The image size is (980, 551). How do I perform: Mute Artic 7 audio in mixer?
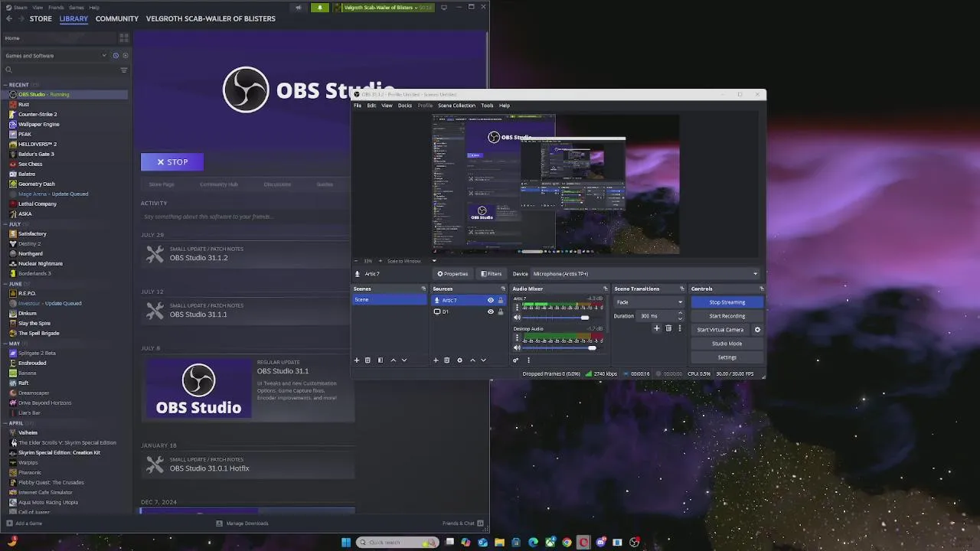tap(517, 317)
